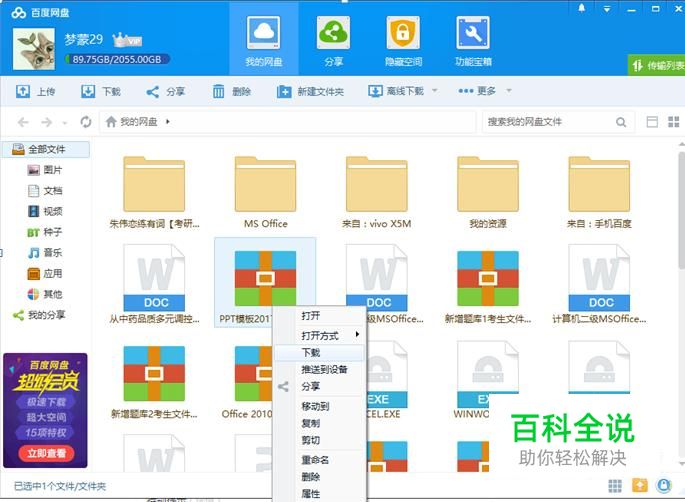The height and width of the screenshot is (502, 685).
Task: Click the user avatar picture
Action: [x=34, y=49]
